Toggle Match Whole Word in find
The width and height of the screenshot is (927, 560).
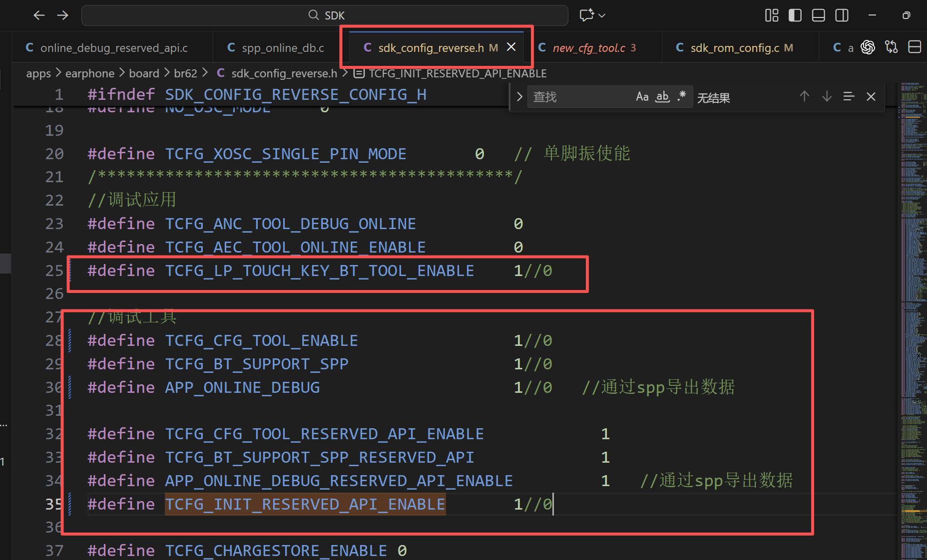(663, 96)
